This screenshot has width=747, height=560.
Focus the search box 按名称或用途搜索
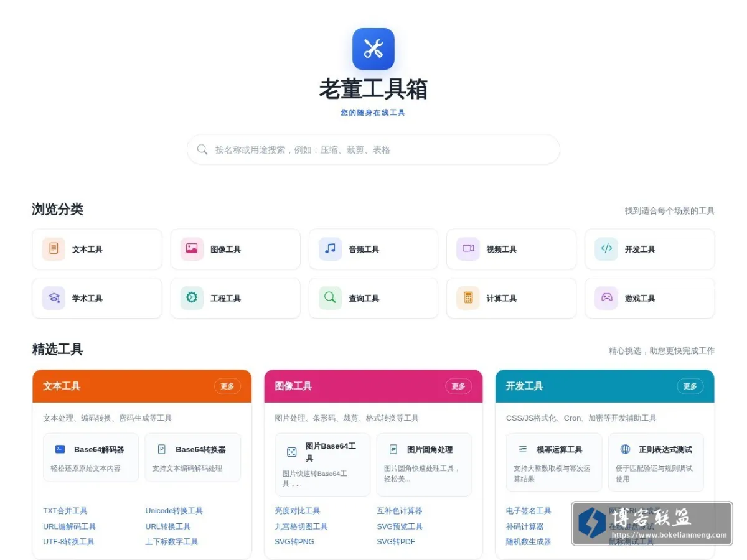coord(374,149)
